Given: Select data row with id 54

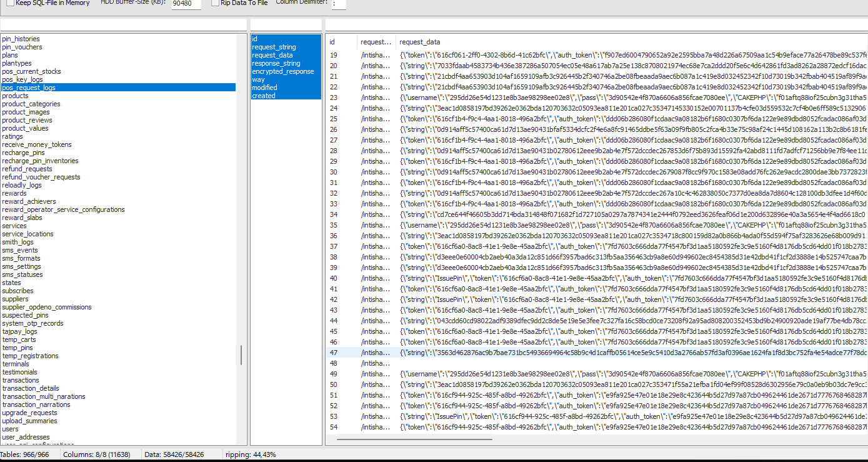Looking at the screenshot, I should point(596,427).
